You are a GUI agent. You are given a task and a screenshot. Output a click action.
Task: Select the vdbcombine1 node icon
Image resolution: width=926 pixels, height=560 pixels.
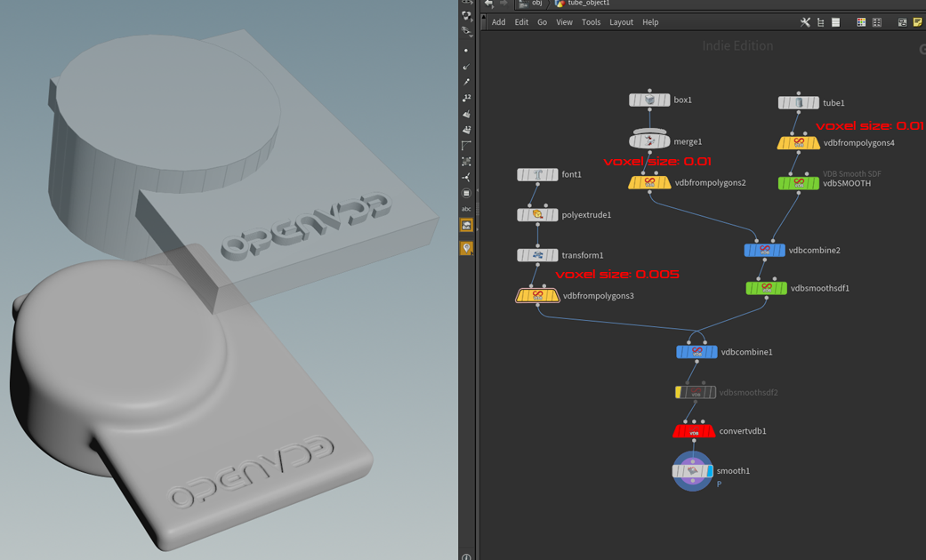(x=697, y=352)
